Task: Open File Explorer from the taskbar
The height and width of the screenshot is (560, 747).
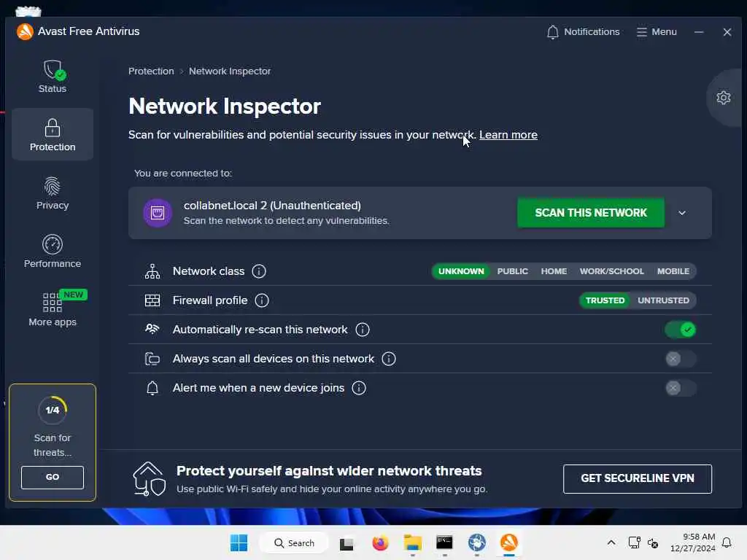Action: (413, 542)
